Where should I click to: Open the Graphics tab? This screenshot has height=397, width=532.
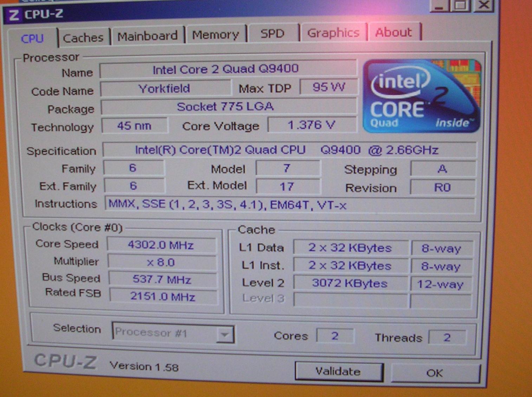point(333,33)
